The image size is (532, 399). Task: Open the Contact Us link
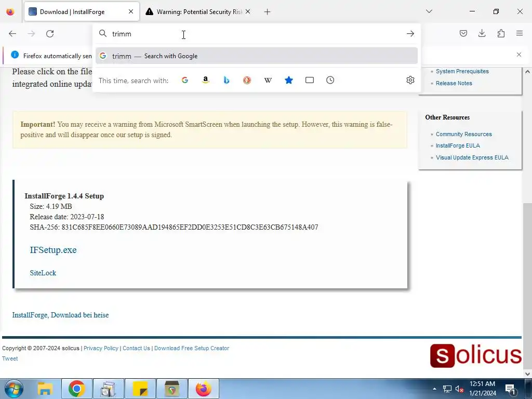(136, 348)
